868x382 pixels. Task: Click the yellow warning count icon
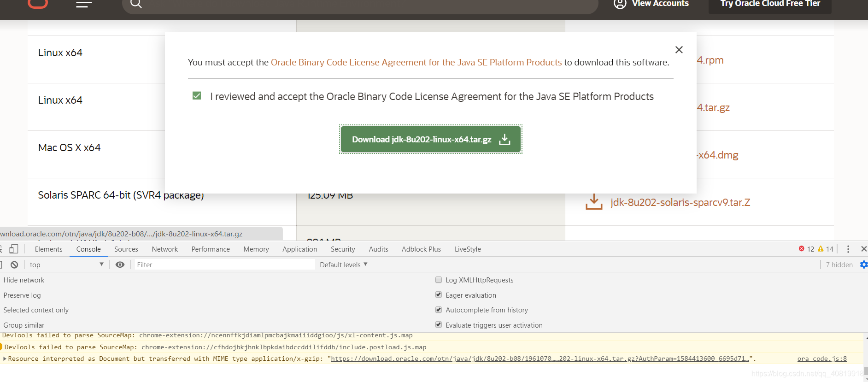pyautogui.click(x=821, y=249)
